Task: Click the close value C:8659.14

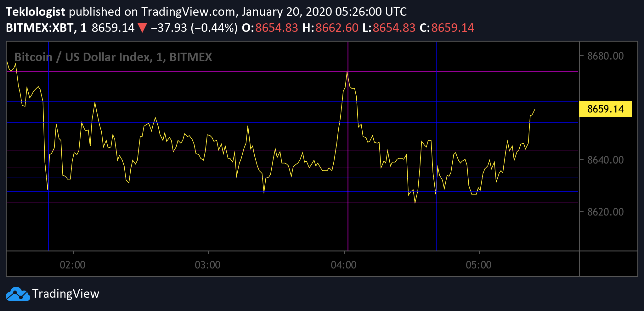Action: point(447,28)
